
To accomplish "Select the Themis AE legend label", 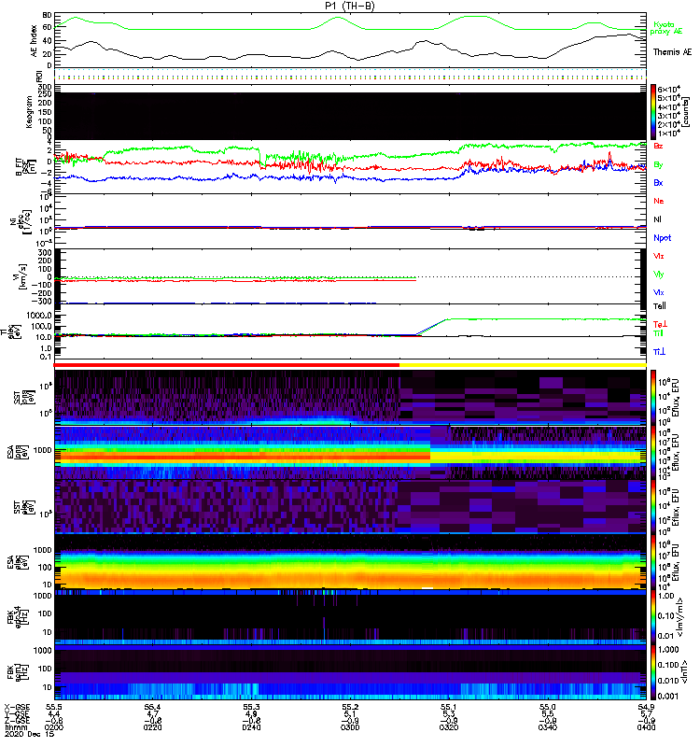I will [x=672, y=53].
